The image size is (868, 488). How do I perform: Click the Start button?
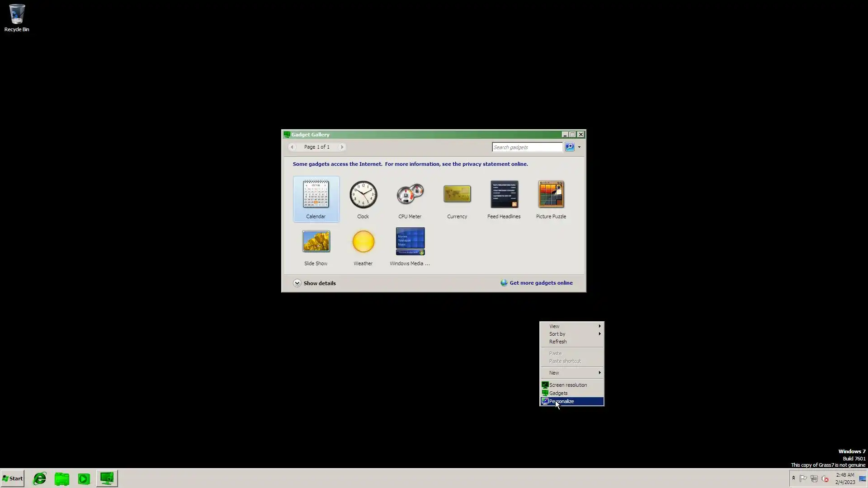pyautogui.click(x=13, y=479)
